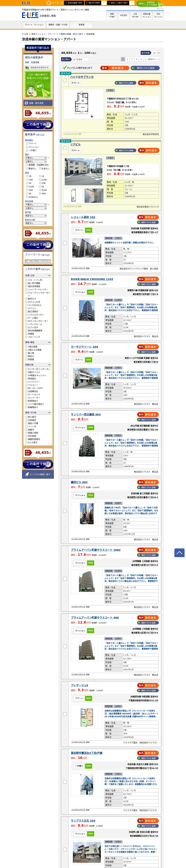186x868 pixels.
Task: Click the bulk 検討リストに追加 button at top
Action: (145, 68)
